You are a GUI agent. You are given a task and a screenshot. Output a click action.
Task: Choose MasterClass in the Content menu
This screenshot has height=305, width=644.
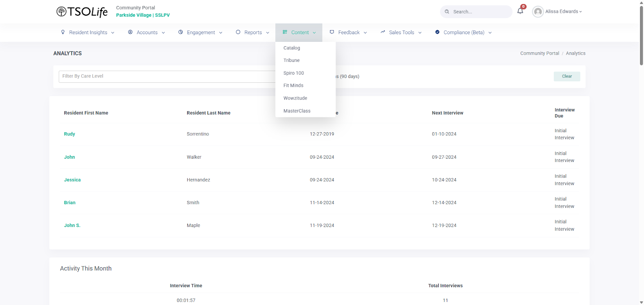(297, 111)
